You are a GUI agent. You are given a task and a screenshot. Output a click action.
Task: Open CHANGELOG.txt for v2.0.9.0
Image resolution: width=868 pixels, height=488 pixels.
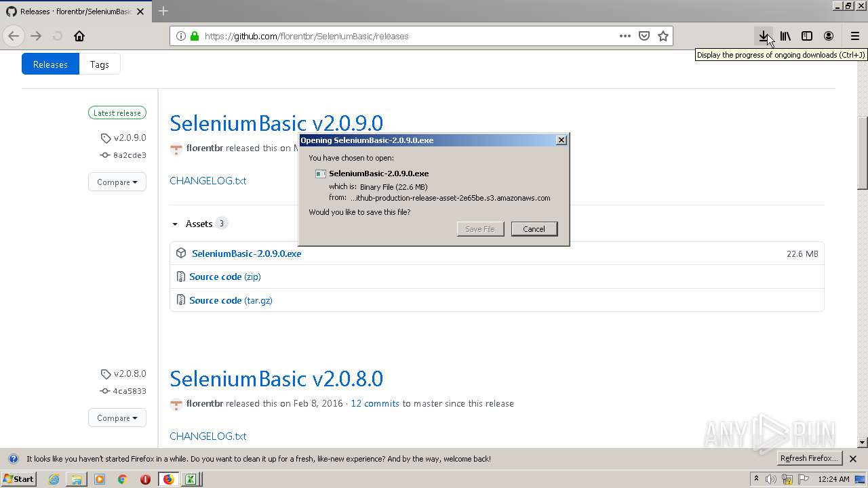coord(208,180)
